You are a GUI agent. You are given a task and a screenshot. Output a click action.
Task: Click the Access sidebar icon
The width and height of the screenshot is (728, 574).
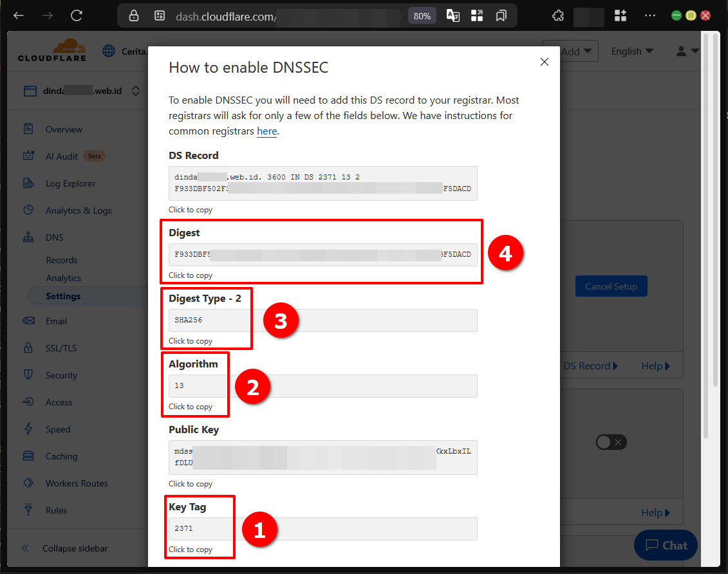(28, 402)
